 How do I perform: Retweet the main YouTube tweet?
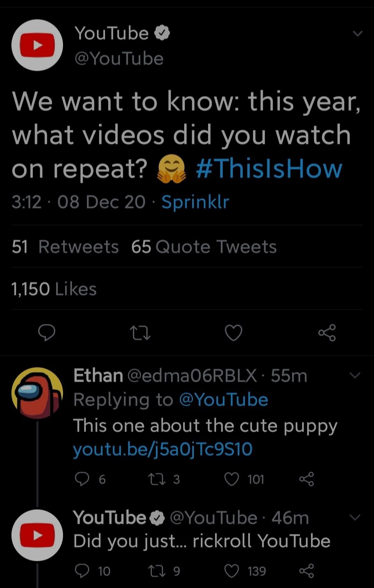click(x=140, y=333)
